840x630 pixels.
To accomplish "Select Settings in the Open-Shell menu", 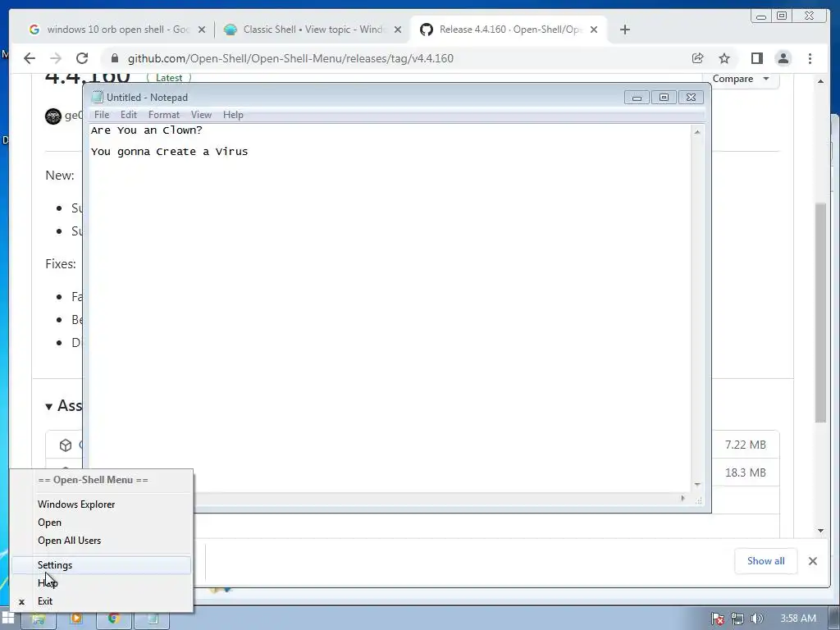I will click(x=101, y=565).
